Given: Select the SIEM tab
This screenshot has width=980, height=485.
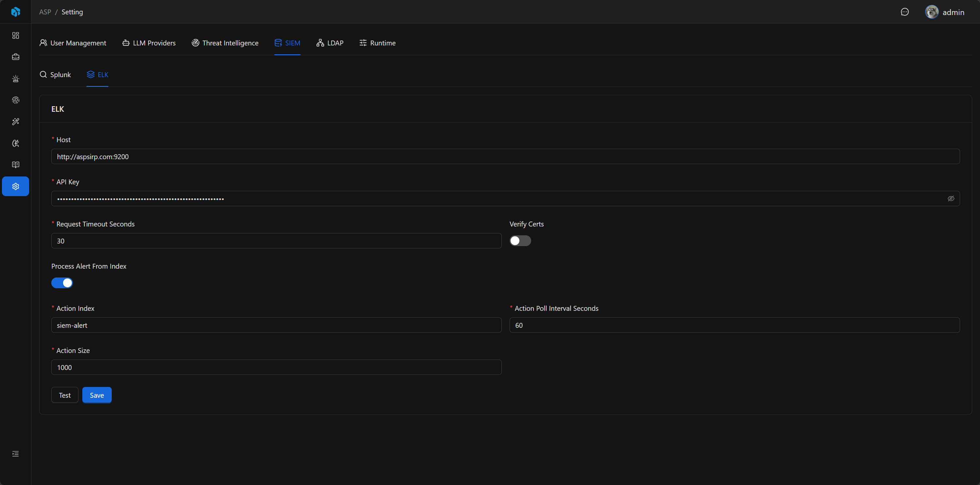Looking at the screenshot, I should [287, 43].
